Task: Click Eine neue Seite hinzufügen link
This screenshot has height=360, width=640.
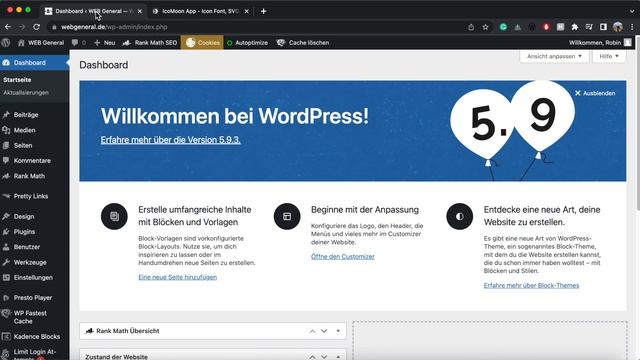Action: 178,277
